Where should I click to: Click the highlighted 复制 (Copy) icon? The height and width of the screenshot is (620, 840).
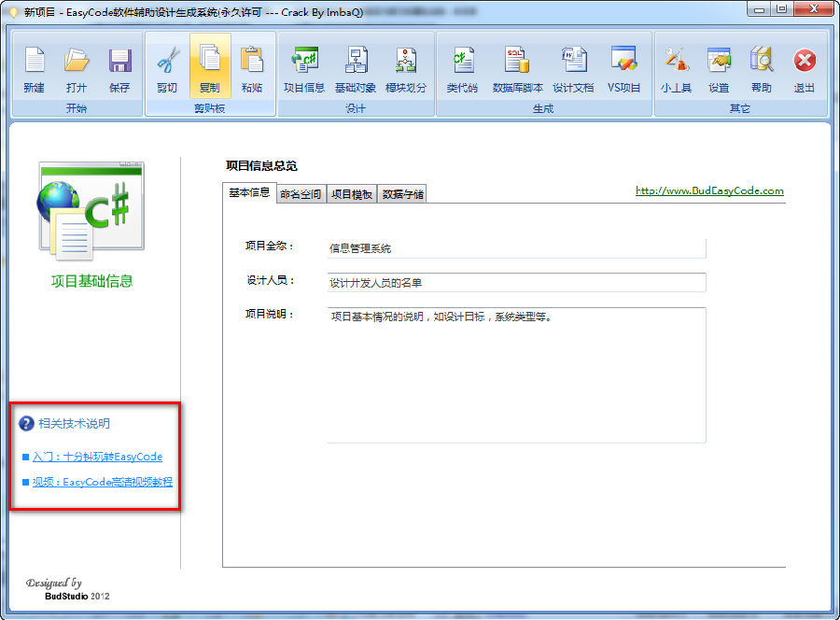click(x=210, y=66)
